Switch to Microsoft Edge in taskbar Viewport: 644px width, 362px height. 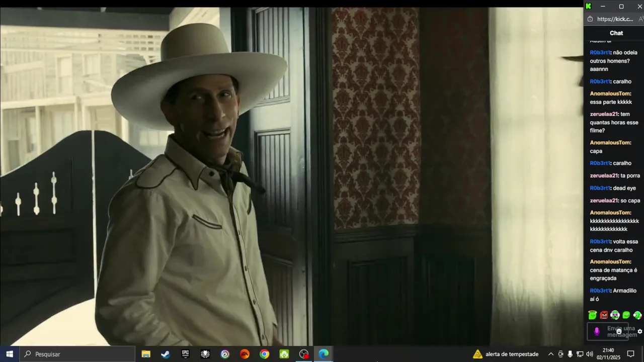324,354
